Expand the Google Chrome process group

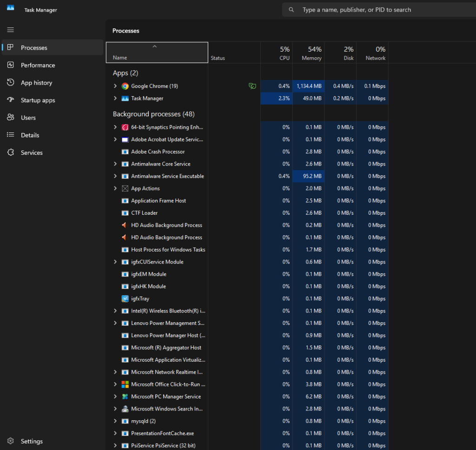(x=115, y=86)
